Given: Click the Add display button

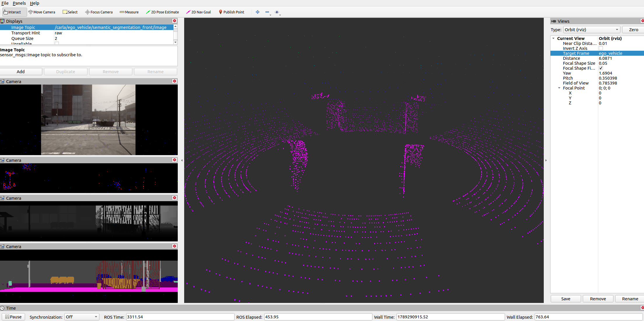Looking at the screenshot, I should [21, 72].
